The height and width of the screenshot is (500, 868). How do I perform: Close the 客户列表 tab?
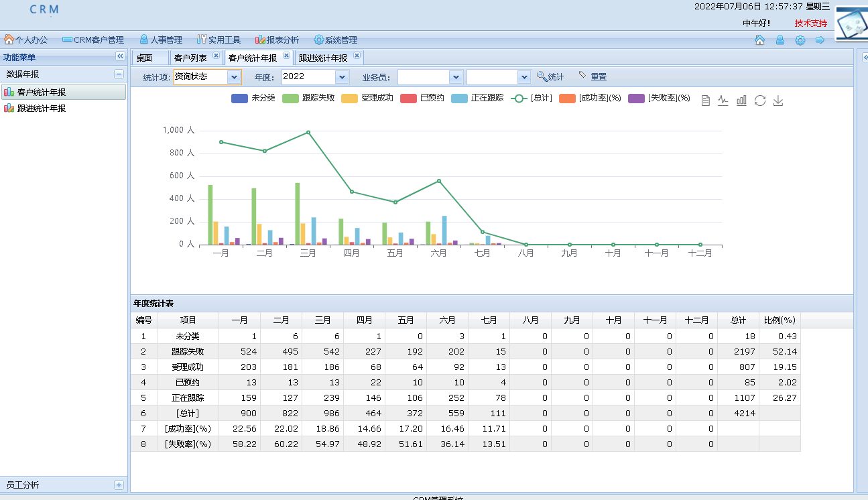216,56
